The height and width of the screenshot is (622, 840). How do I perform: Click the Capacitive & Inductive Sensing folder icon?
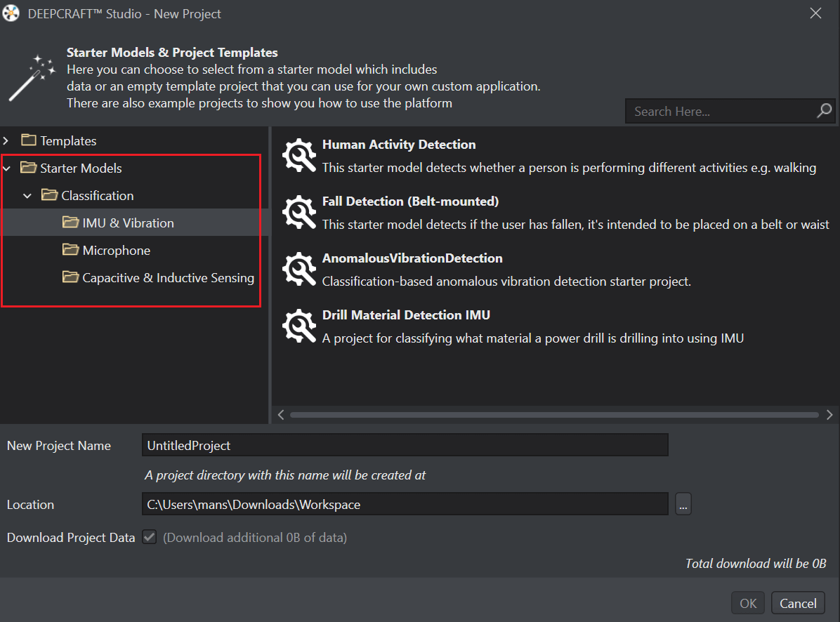coord(70,277)
